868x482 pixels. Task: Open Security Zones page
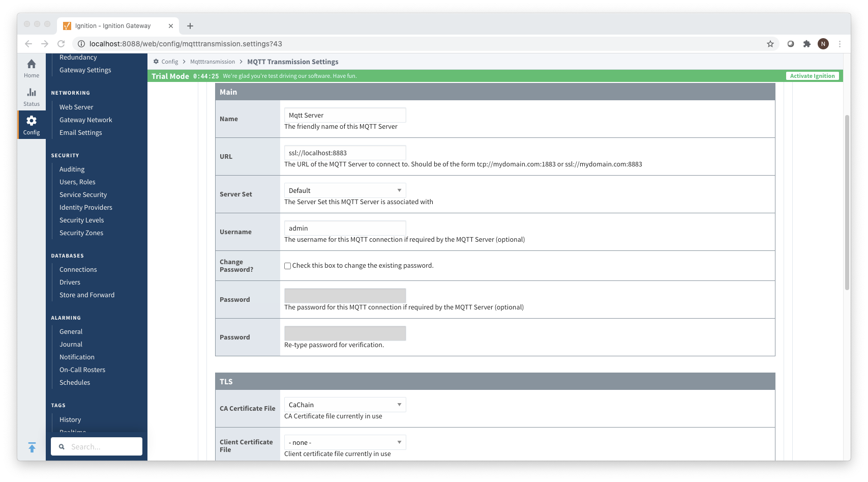pos(81,233)
